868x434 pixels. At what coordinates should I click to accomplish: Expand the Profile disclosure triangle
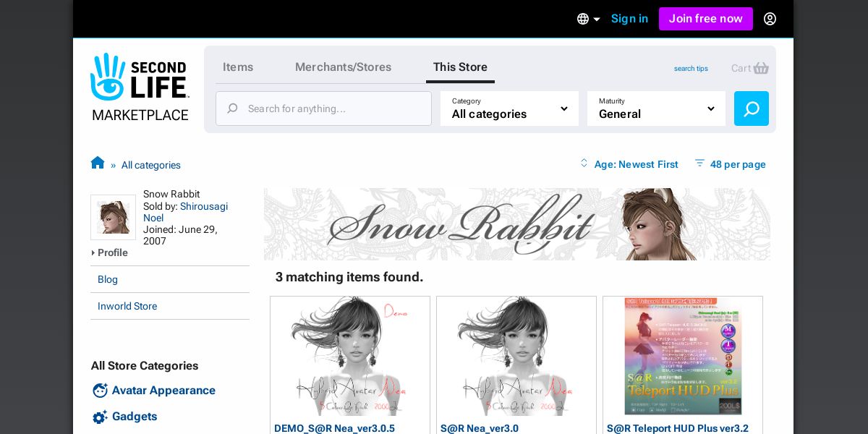click(93, 252)
